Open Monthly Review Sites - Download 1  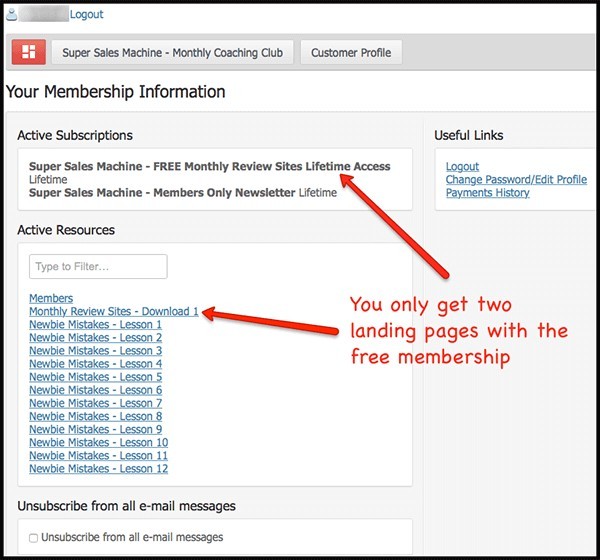tap(114, 311)
